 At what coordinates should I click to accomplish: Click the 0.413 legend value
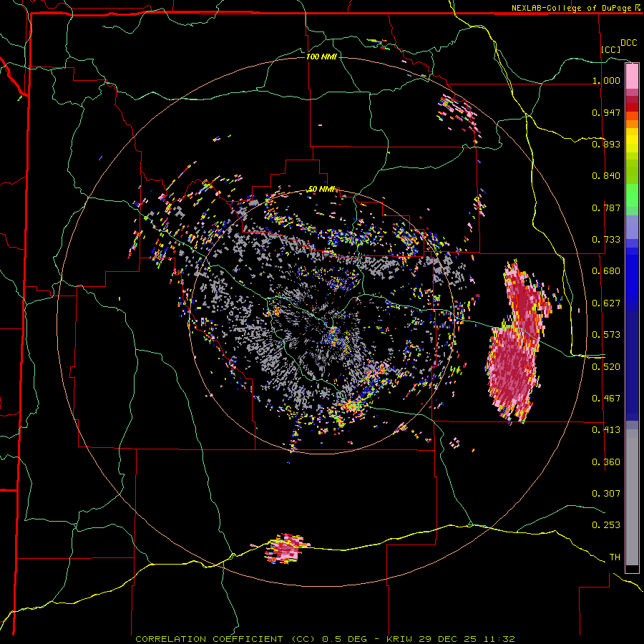point(606,430)
